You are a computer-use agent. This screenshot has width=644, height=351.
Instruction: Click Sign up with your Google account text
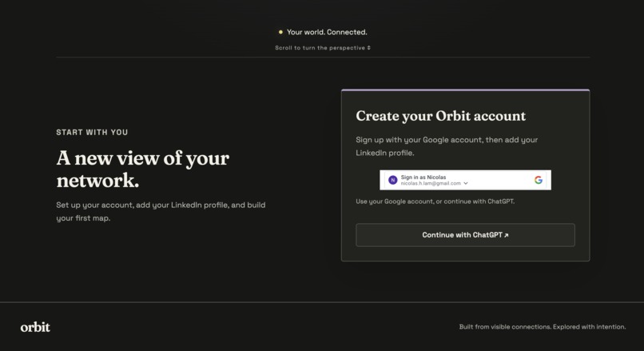447,146
